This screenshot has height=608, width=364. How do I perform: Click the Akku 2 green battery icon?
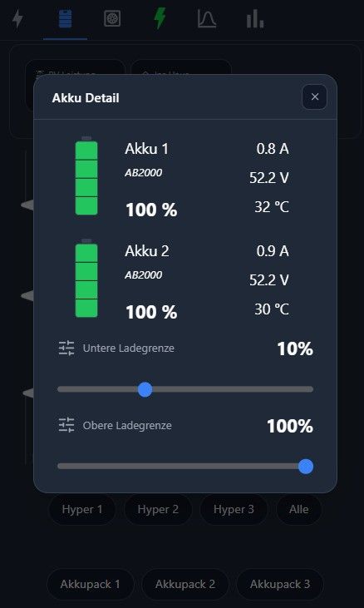(x=86, y=278)
